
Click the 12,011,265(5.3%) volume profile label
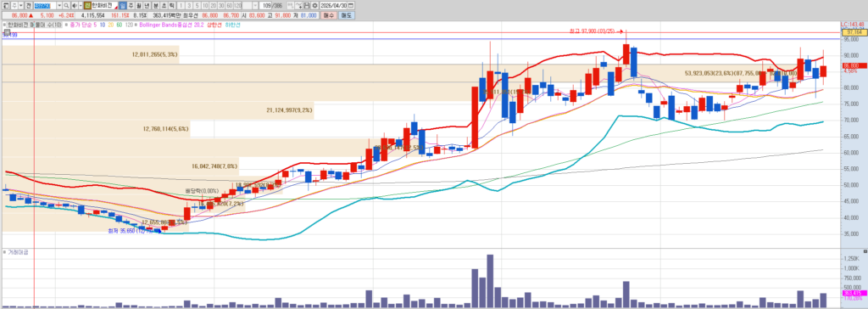pos(154,55)
